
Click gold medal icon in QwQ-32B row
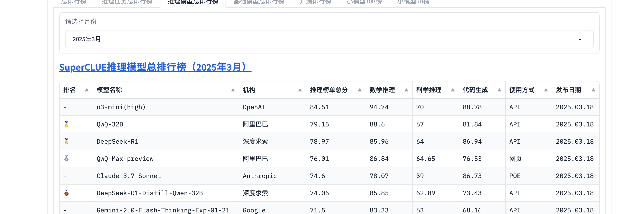pos(66,124)
